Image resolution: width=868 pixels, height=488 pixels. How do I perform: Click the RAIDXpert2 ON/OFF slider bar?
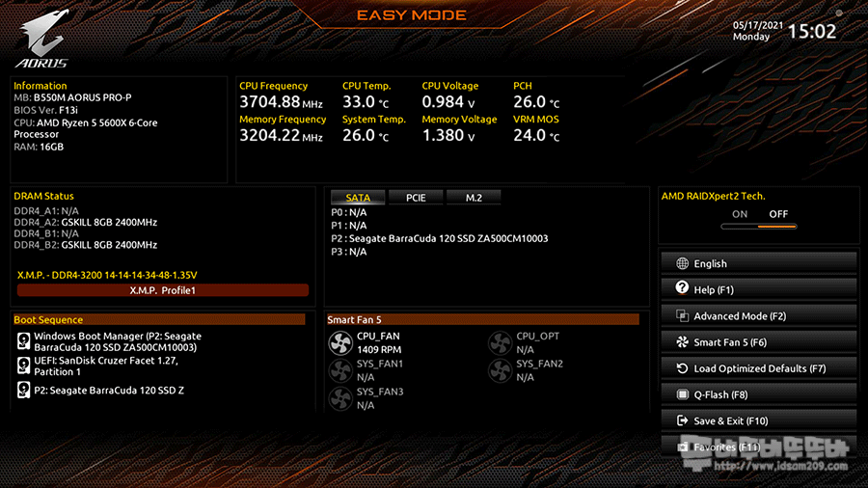(x=758, y=227)
